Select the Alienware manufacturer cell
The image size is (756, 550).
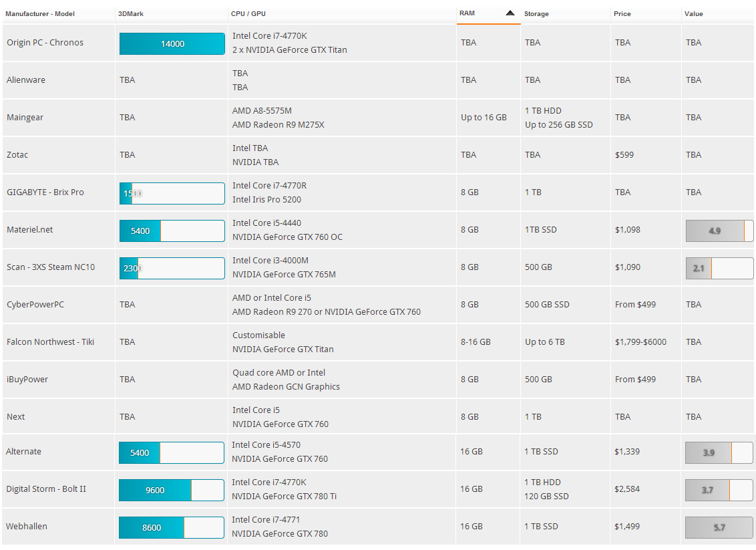[26, 80]
